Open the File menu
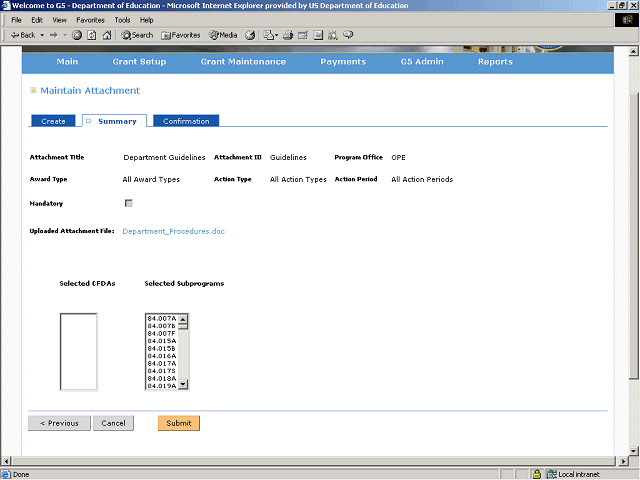The width and height of the screenshot is (640, 480). [16, 20]
